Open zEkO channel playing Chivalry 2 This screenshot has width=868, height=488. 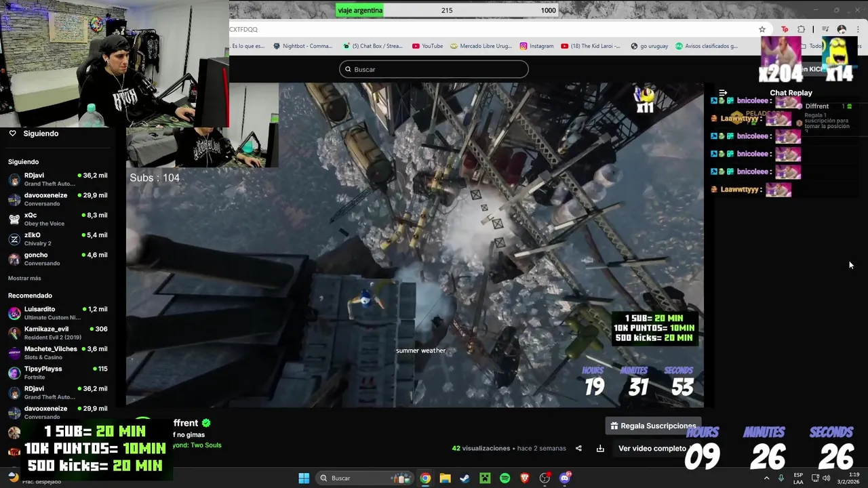58,239
